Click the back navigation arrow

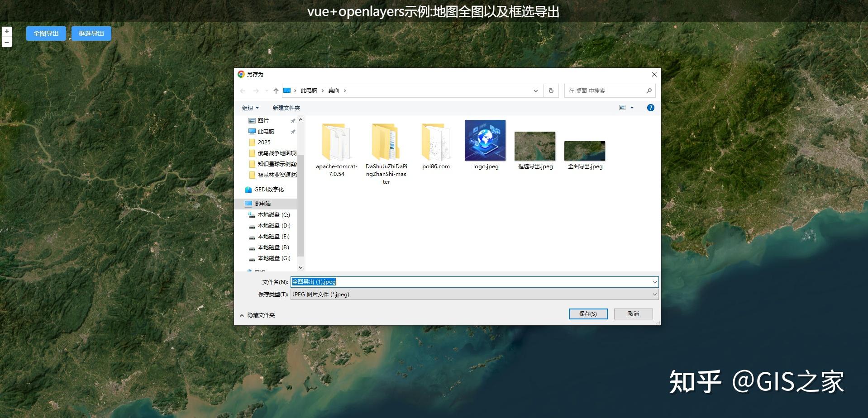pos(243,90)
